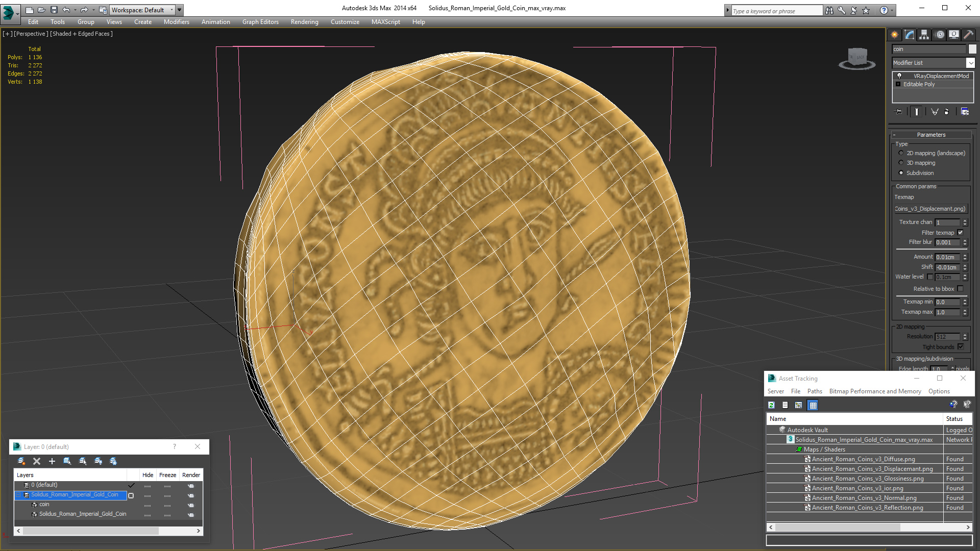Uncheck the Filter texmap checkbox
980x551 pixels.
pyautogui.click(x=960, y=233)
